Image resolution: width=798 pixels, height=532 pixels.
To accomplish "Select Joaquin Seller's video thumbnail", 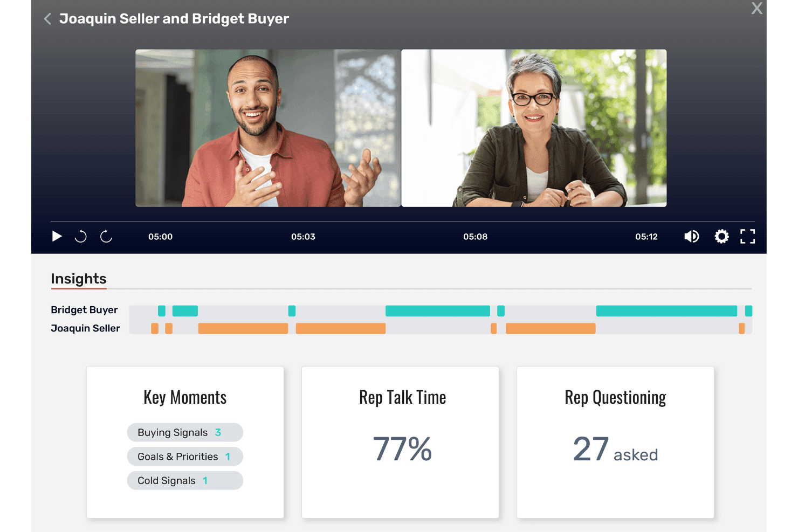I will pos(268,128).
